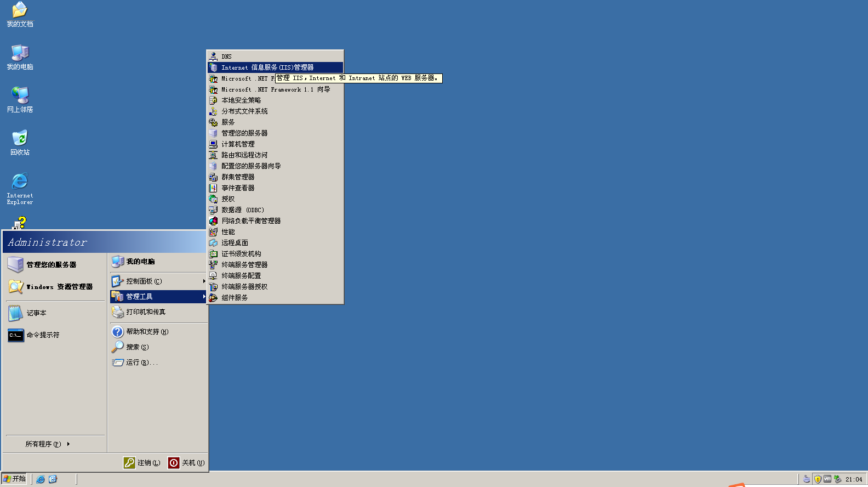Image resolution: width=868 pixels, height=487 pixels.
Task: Click the 终端服务配置 icon
Action: point(213,276)
